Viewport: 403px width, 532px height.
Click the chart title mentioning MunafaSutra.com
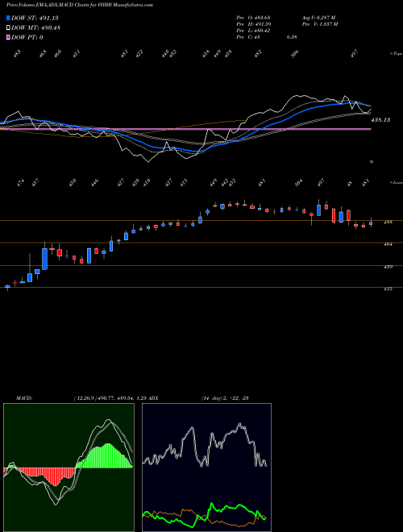(79, 5)
